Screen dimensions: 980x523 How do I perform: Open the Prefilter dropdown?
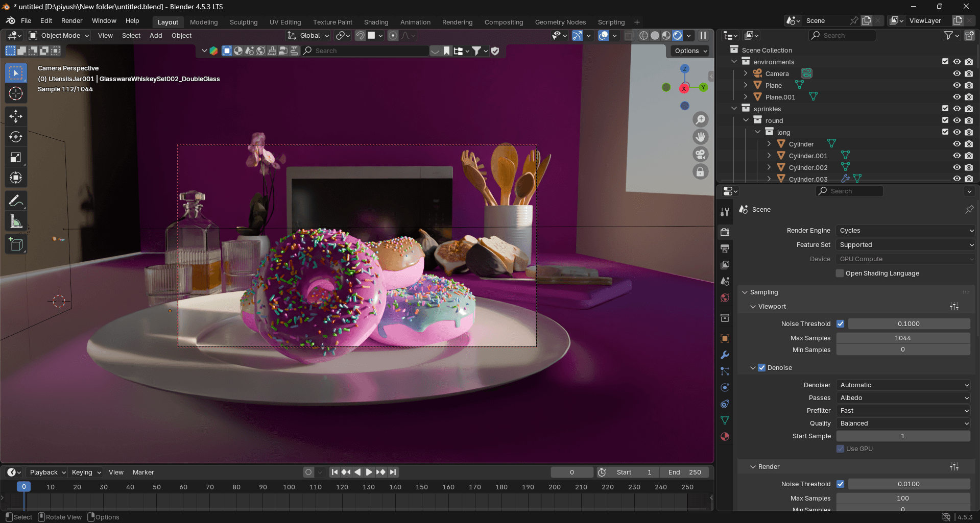903,411
